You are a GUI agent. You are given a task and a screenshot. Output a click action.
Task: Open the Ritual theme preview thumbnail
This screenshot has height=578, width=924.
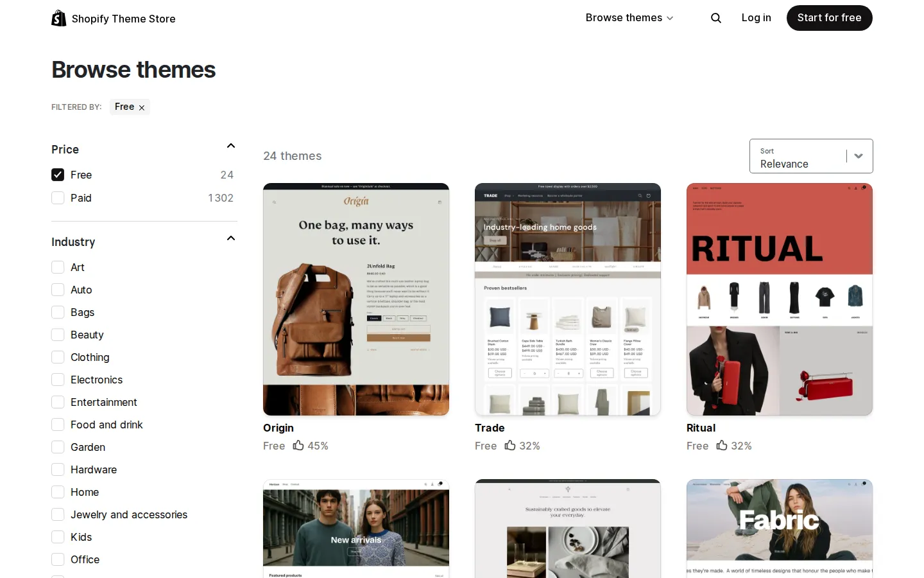pos(780,299)
